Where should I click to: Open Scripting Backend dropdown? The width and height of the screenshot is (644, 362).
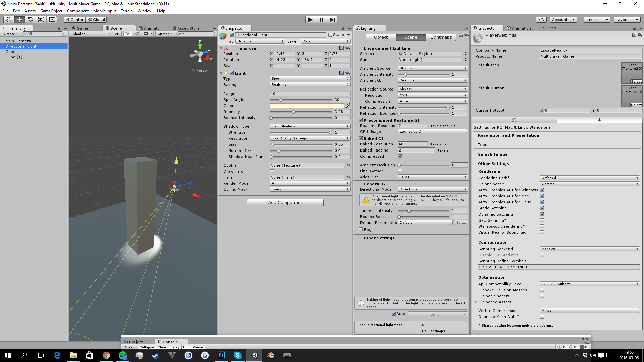point(590,249)
